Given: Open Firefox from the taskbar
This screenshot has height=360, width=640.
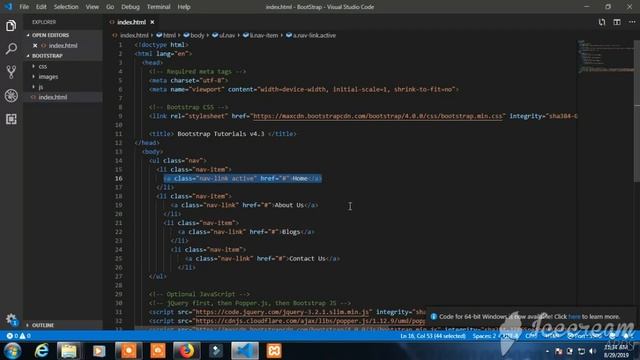Looking at the screenshot, I should tap(187, 351).
